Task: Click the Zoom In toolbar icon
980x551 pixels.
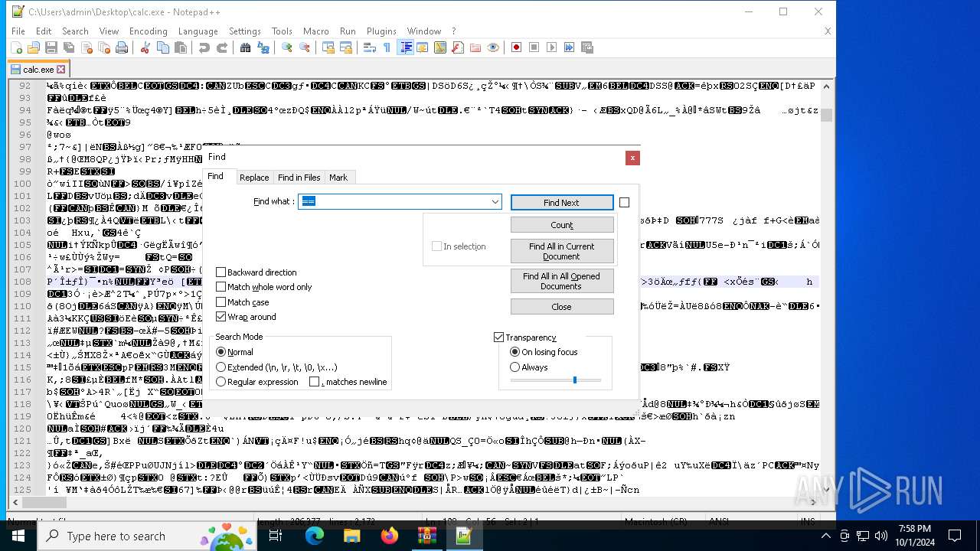Action: click(x=287, y=47)
